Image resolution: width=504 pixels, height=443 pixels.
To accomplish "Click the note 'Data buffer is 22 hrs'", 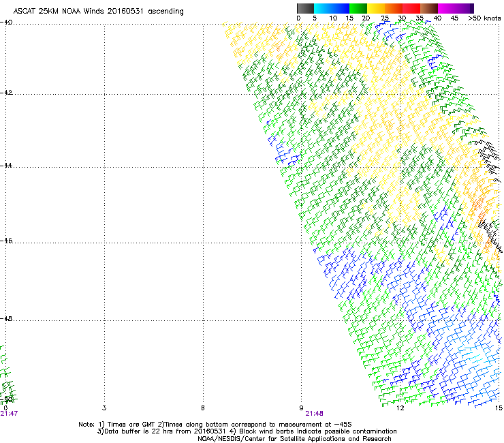I will [x=139, y=431].
